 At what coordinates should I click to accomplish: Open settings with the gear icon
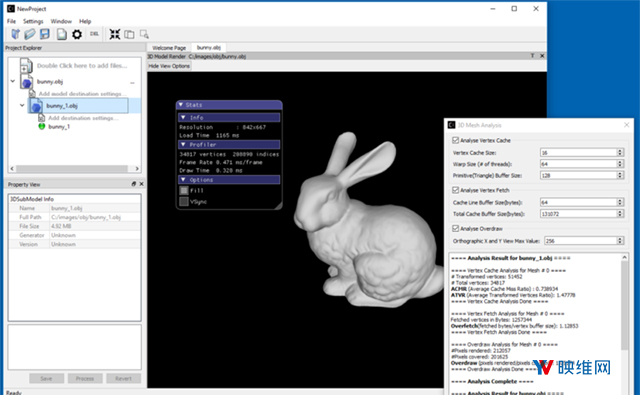[x=77, y=34]
